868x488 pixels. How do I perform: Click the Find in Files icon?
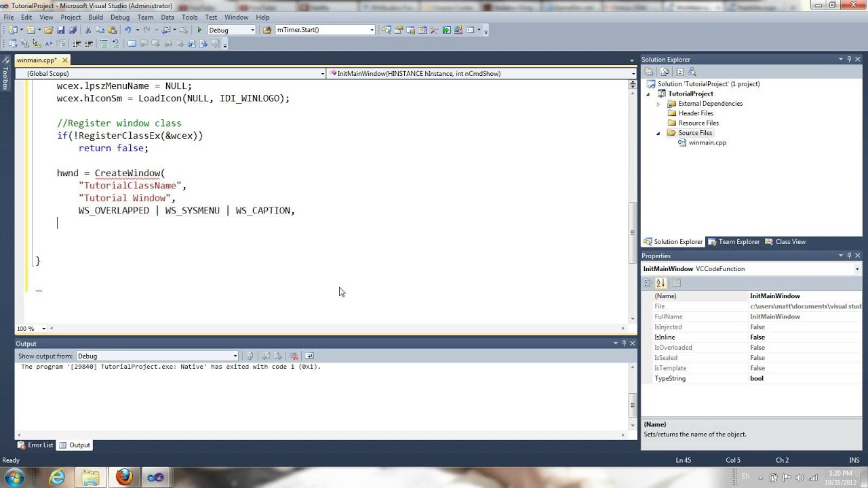coord(267,30)
